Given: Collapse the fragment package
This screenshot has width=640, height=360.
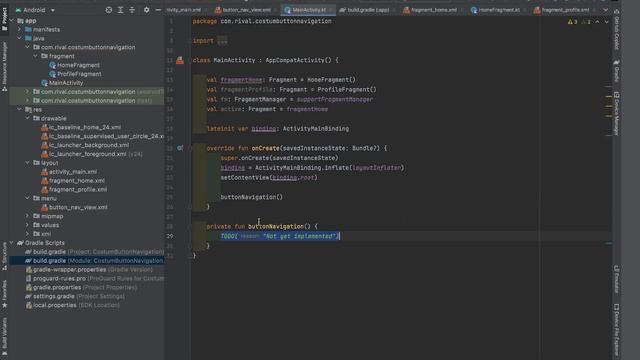Looking at the screenshot, I should click(x=36, y=56).
